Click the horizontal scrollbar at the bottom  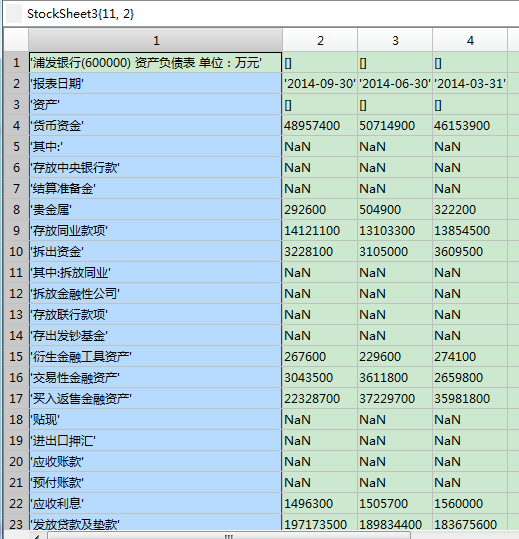(229, 536)
